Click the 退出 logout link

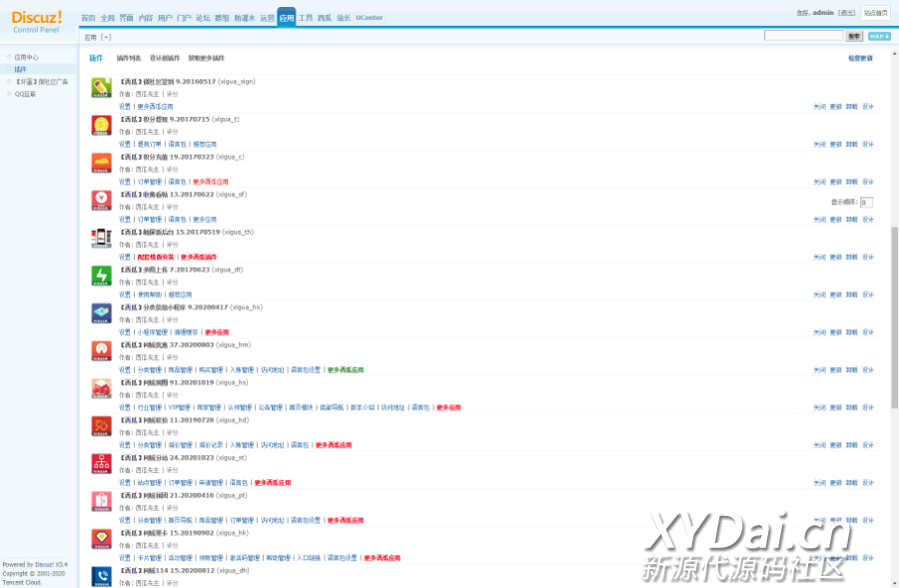pyautogui.click(x=846, y=13)
